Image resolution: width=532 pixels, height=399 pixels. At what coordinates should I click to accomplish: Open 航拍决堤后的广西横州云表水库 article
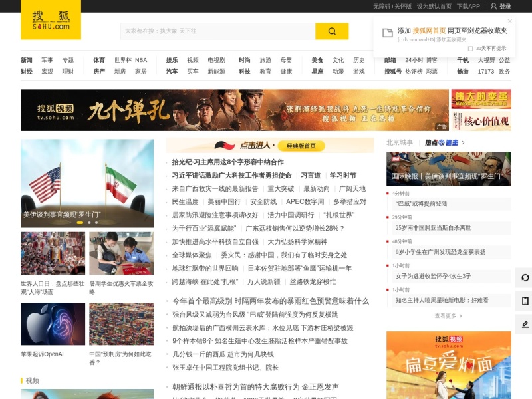click(x=263, y=328)
